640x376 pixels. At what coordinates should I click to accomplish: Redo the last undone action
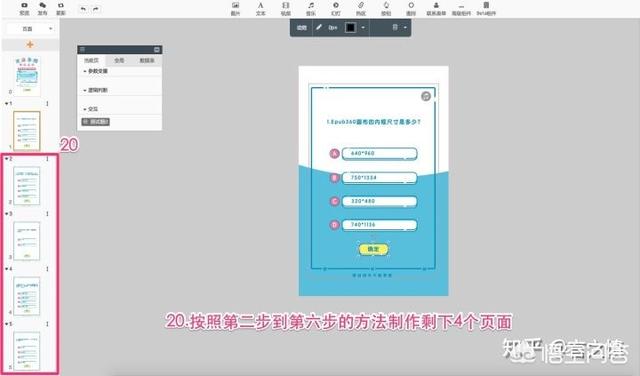[96, 9]
